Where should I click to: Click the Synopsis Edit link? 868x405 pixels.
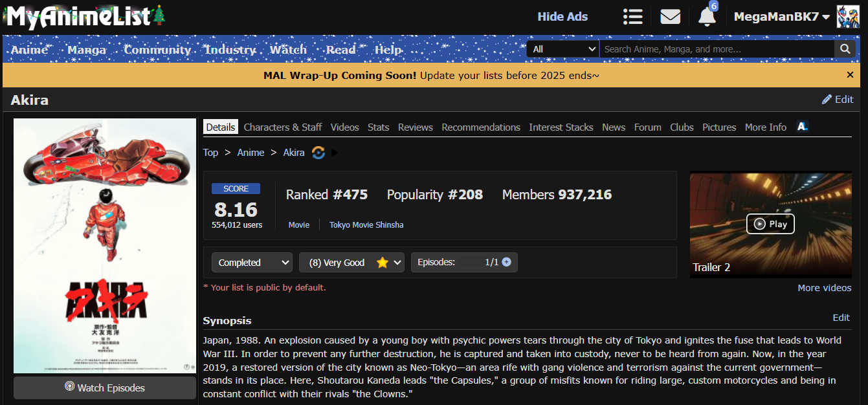[x=841, y=318]
